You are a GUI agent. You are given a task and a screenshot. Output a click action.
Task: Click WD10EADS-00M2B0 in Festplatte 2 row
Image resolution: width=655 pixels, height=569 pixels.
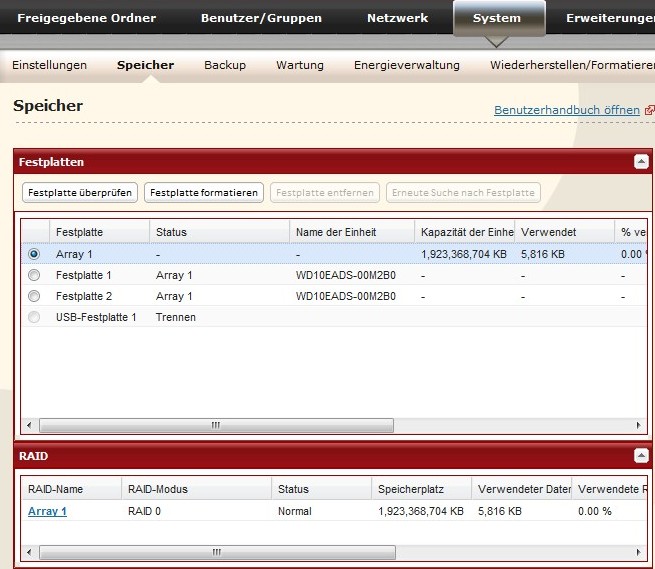[x=345, y=296]
